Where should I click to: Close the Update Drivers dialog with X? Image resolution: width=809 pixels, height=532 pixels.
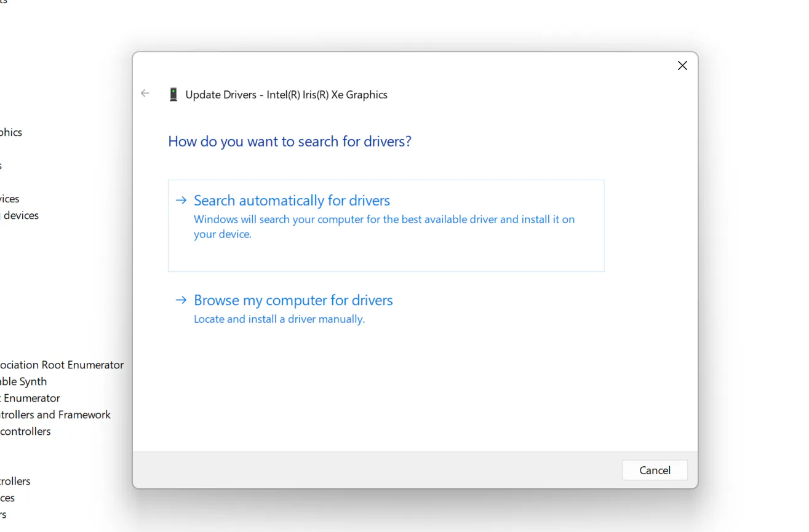click(x=682, y=66)
